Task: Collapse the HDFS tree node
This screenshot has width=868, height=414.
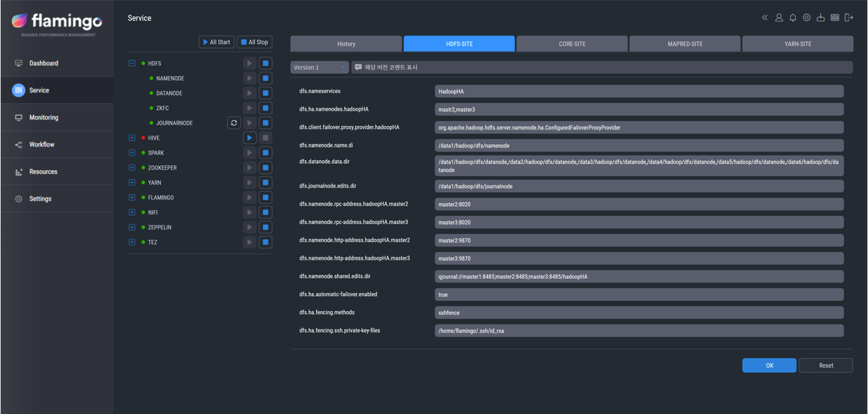Action: point(132,63)
